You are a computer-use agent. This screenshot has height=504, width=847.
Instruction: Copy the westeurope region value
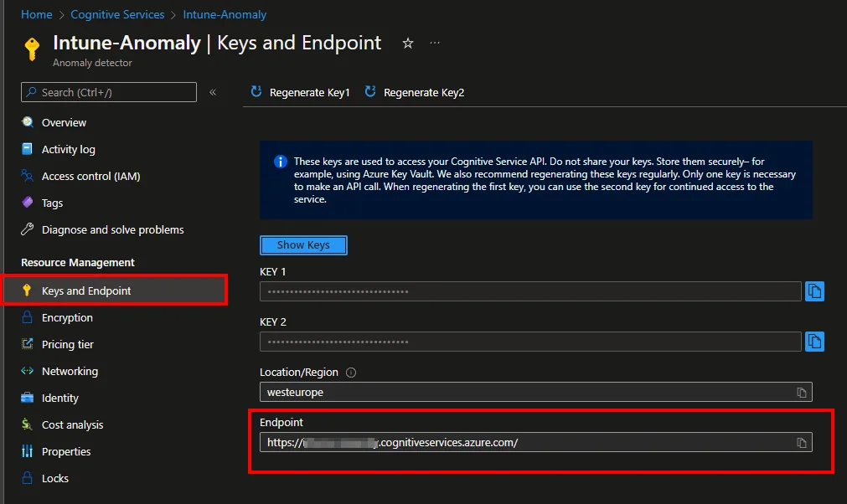click(x=802, y=393)
